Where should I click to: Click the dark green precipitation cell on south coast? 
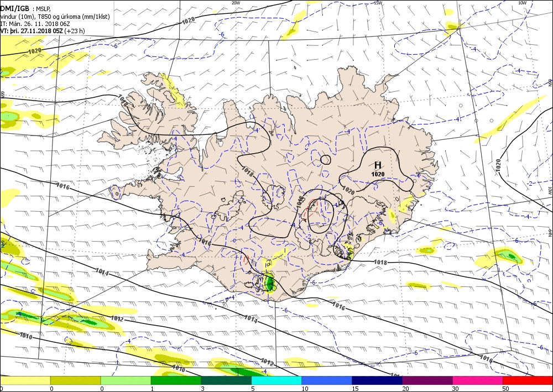pos(270,283)
